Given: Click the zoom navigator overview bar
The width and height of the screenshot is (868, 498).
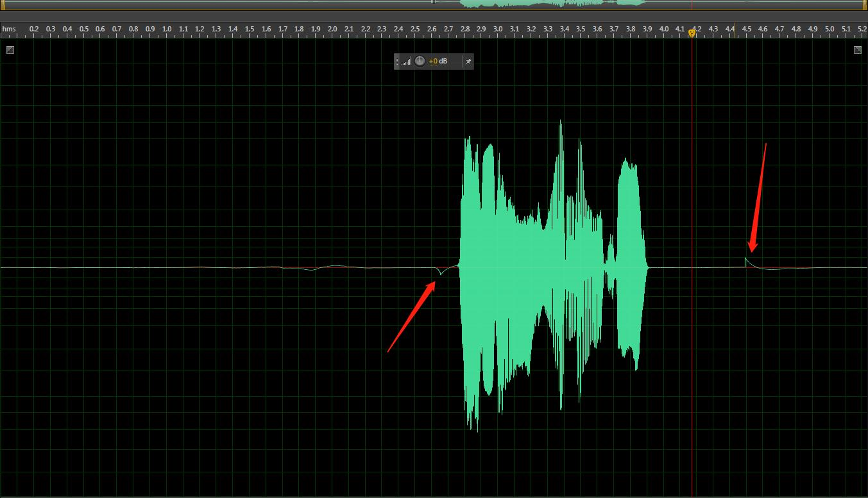Looking at the screenshot, I should [x=434, y=4].
